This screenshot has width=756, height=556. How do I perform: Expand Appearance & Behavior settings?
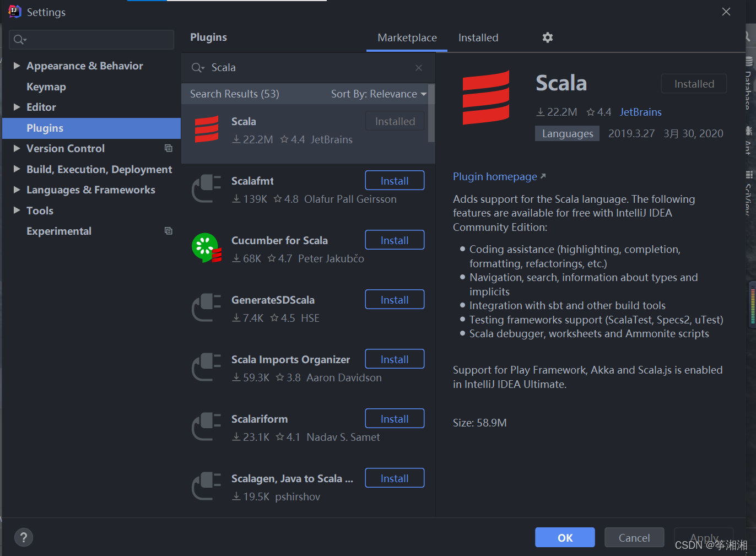17,66
